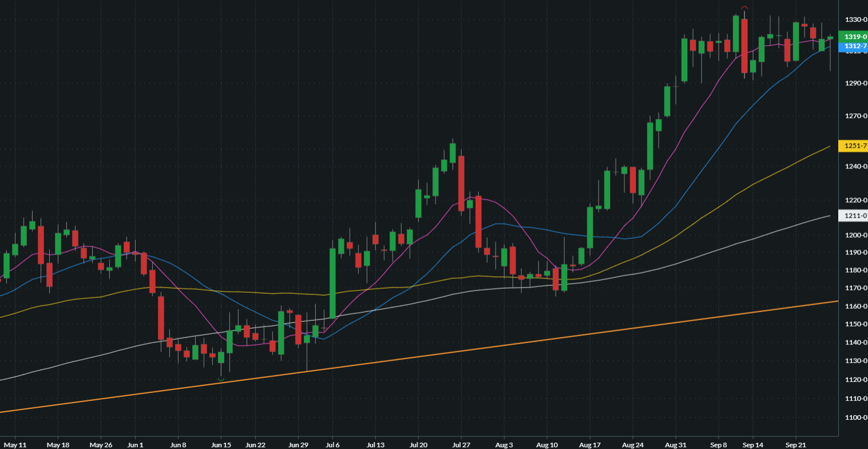
Task: Click the 1160-0 price axis label
Action: click(856, 306)
